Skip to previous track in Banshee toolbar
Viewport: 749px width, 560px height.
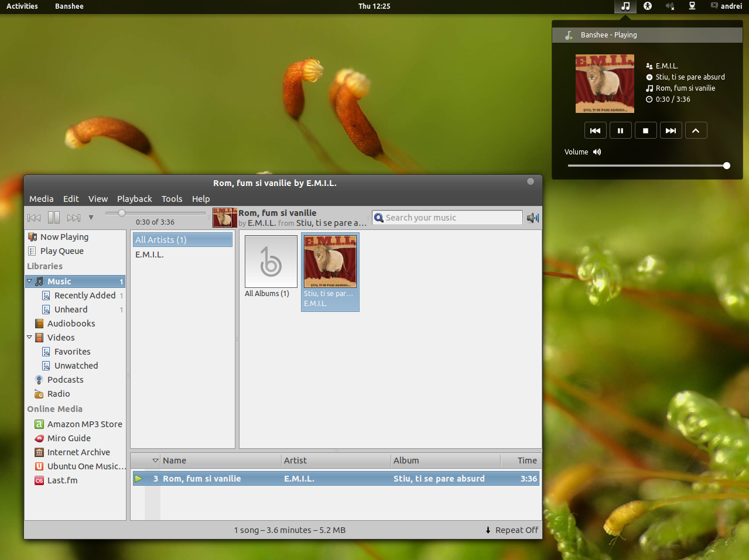34,218
